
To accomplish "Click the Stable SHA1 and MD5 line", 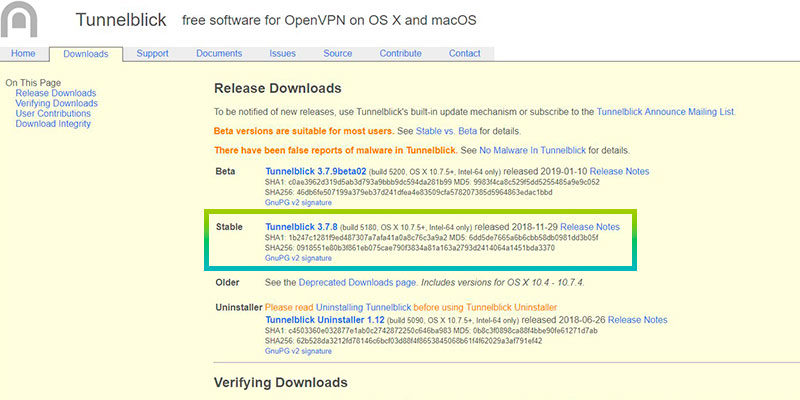I will point(432,238).
